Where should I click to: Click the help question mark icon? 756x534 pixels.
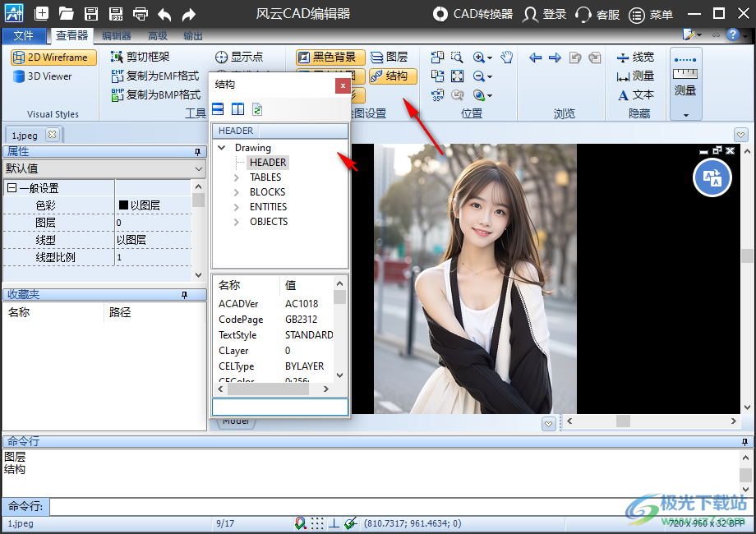(733, 35)
